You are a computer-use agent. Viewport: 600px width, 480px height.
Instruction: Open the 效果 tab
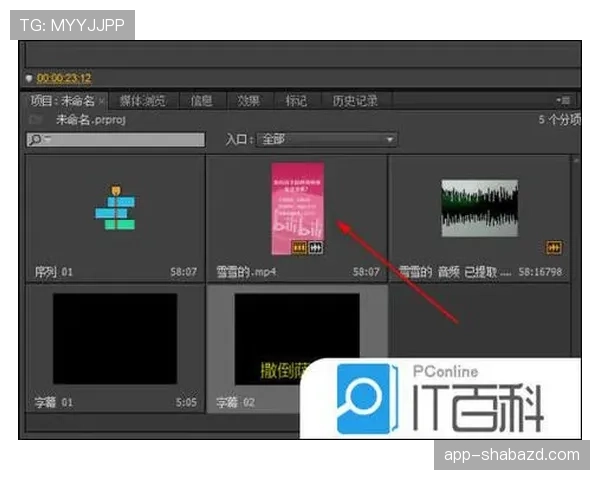[249, 101]
